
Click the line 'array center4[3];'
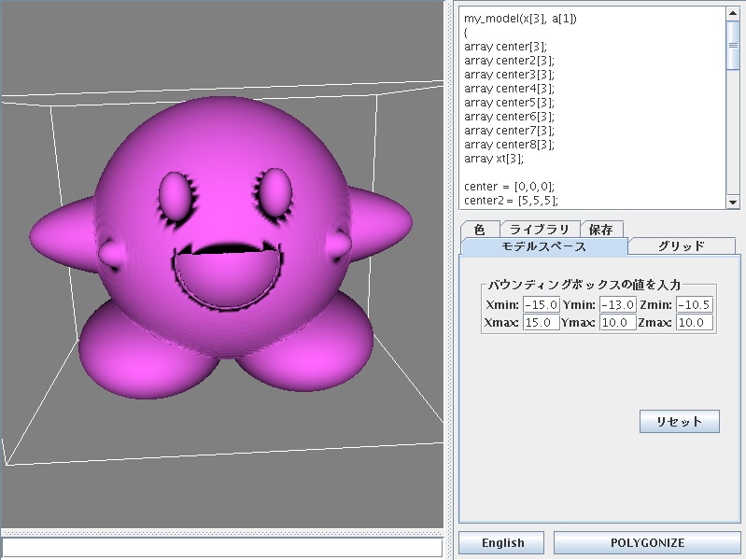pyautogui.click(x=509, y=89)
